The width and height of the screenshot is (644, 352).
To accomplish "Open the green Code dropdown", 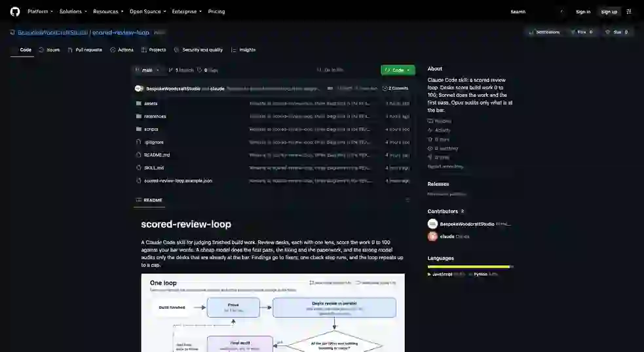I will click(398, 70).
